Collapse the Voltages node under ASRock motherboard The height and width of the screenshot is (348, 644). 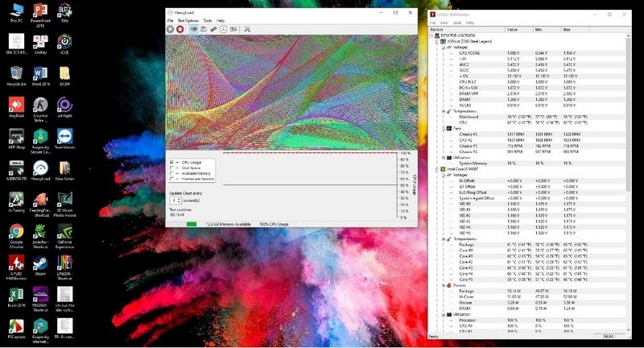[x=443, y=47]
